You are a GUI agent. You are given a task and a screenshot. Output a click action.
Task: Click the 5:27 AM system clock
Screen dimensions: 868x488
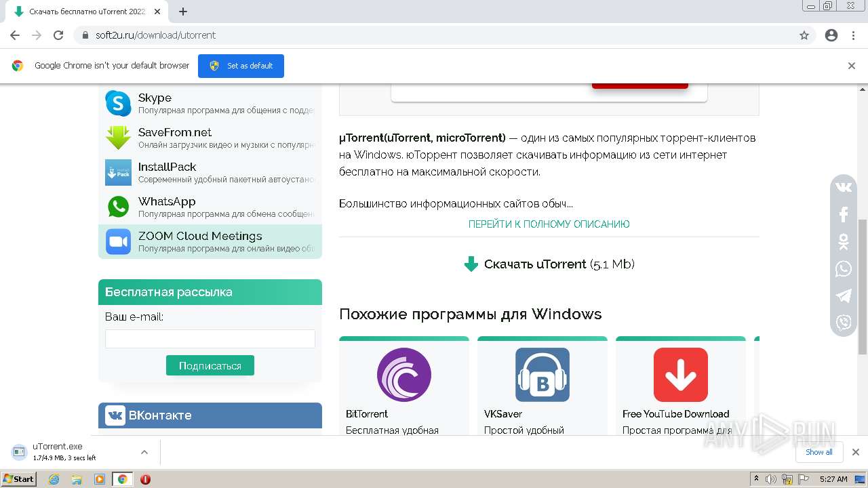833,479
